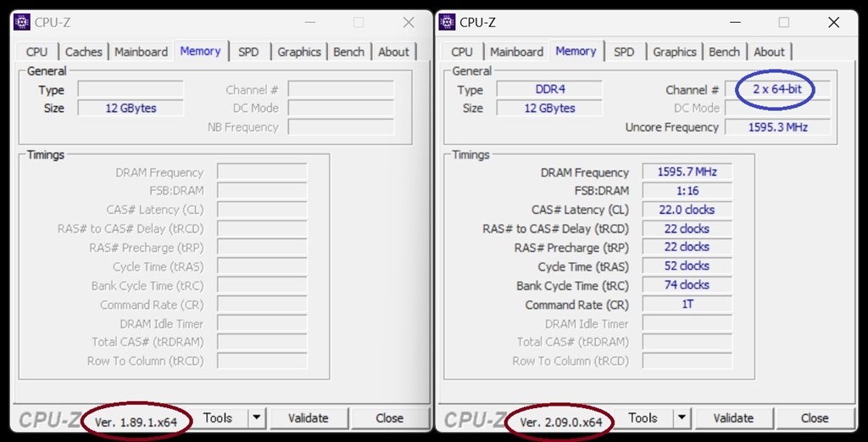The width and height of the screenshot is (868, 442).
Task: Close left CPU-Z window via title bar X
Action: click(409, 22)
